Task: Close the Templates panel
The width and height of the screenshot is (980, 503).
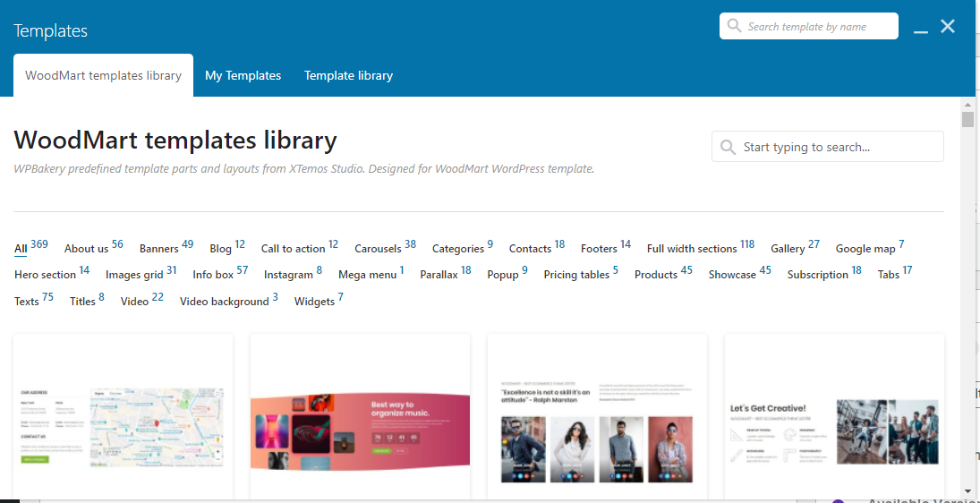Action: click(x=948, y=26)
